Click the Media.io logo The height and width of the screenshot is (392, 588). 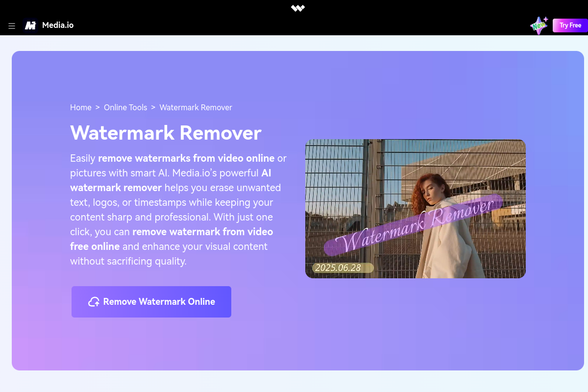tap(30, 25)
